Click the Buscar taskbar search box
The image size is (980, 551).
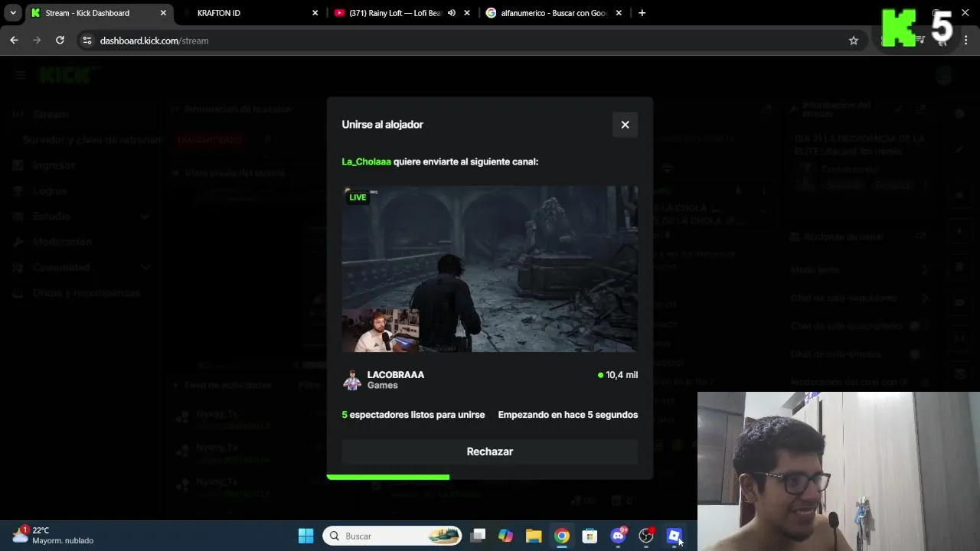(x=393, y=536)
